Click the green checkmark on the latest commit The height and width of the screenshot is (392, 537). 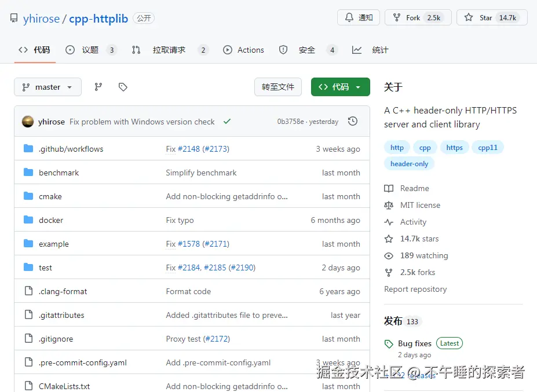point(227,122)
